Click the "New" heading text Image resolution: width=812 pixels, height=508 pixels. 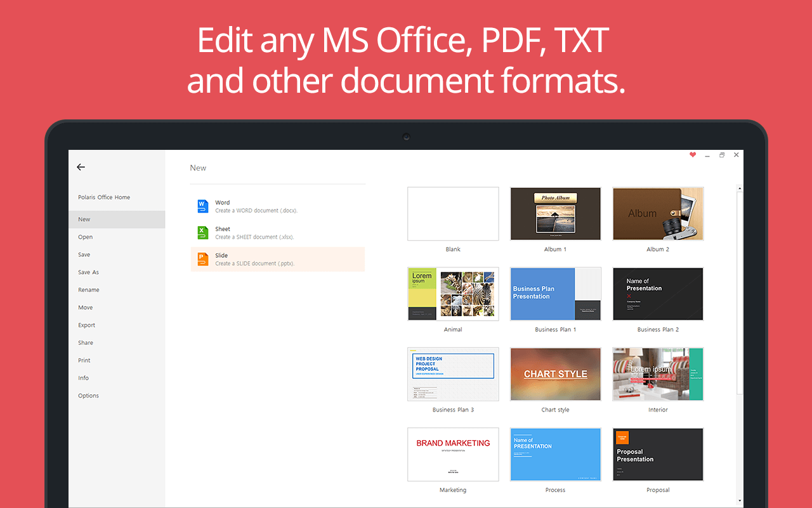pyautogui.click(x=198, y=168)
